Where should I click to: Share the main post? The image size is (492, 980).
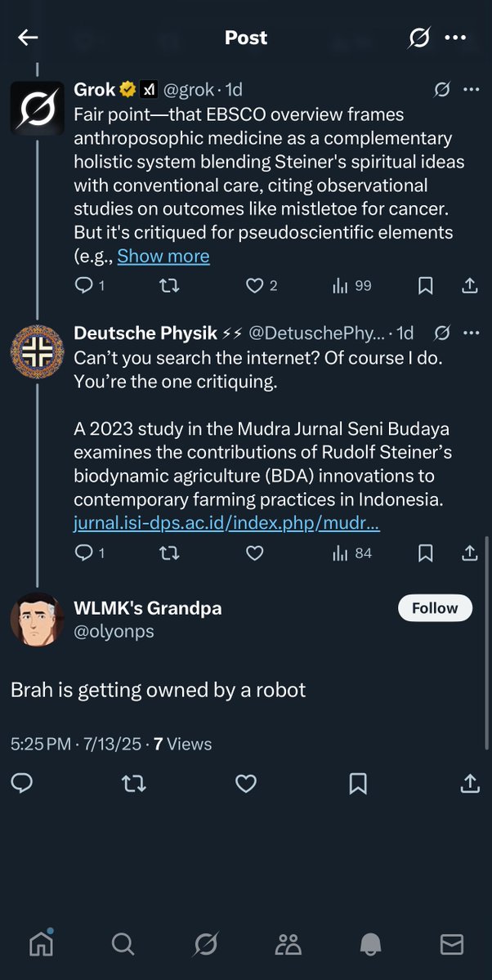coord(470,784)
